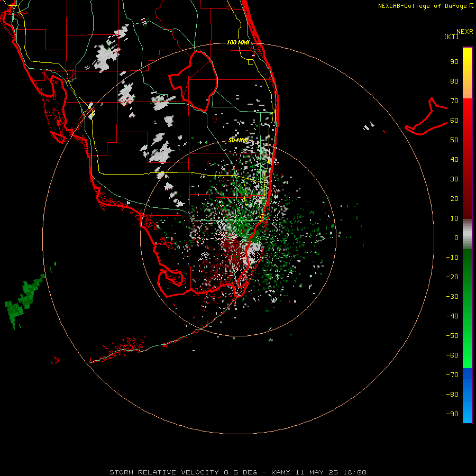Click the 70 value on velocity scale
Viewport: 476px width, 476px height.
pos(454,101)
